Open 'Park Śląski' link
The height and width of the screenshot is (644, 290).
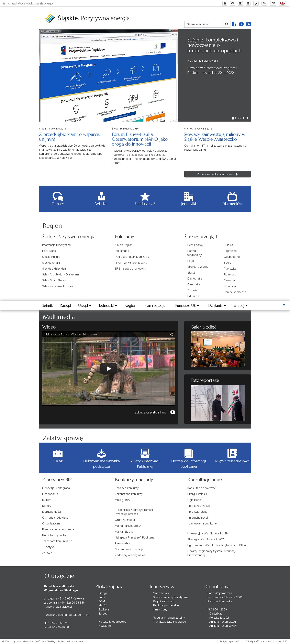(x=49, y=251)
